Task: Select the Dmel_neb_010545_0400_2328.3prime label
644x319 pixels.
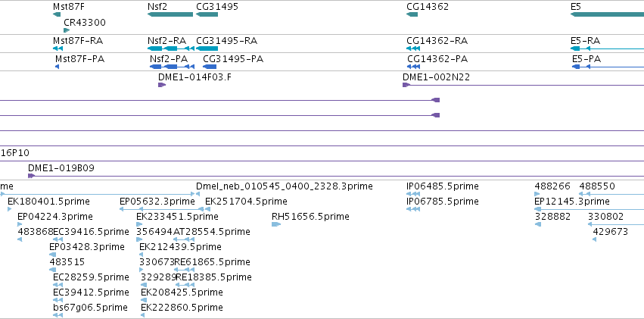Action: tap(285, 186)
